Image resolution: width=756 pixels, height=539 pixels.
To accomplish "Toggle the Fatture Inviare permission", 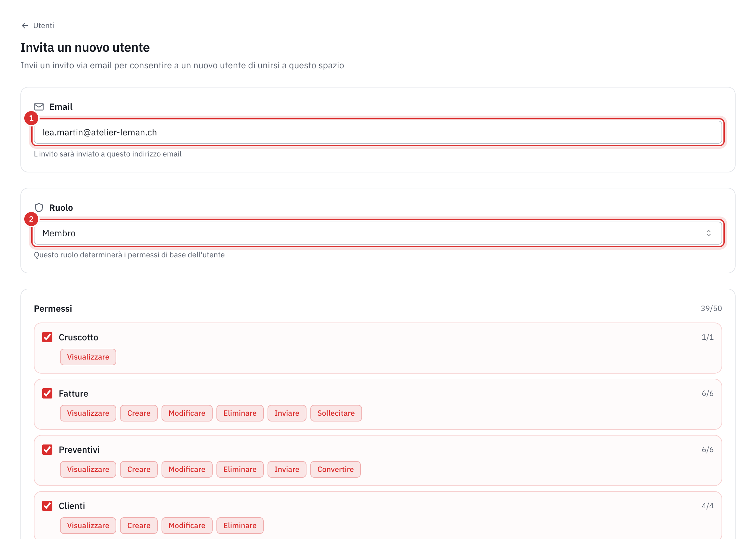I will pos(287,413).
